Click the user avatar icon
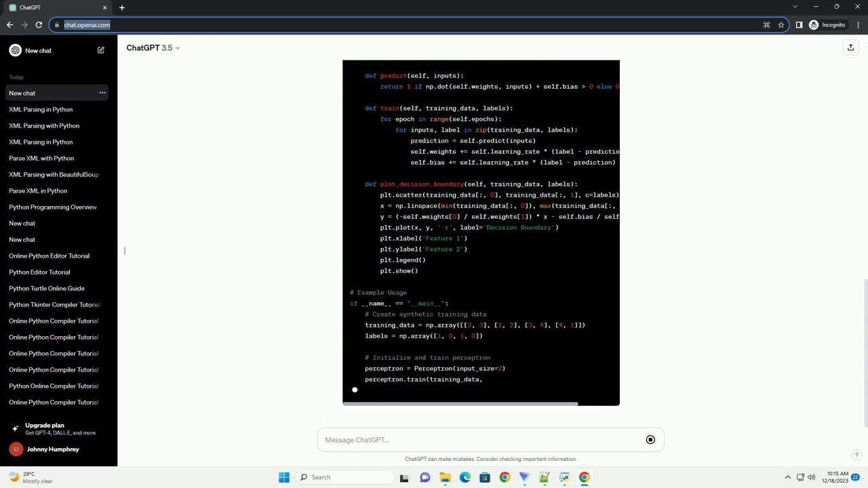The image size is (868, 488). click(16, 449)
